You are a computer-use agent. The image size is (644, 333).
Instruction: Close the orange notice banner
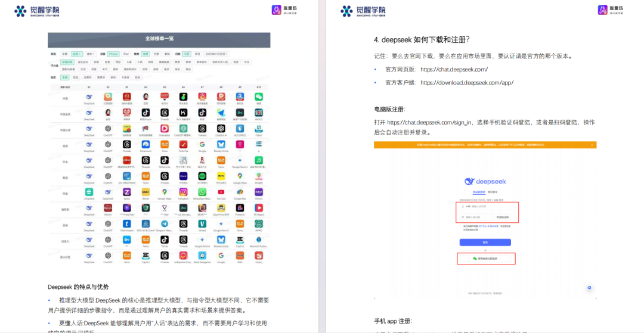coord(592,145)
